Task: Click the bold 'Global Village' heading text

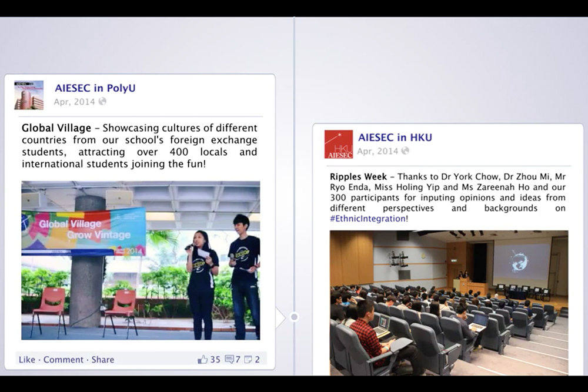Action: [56, 128]
